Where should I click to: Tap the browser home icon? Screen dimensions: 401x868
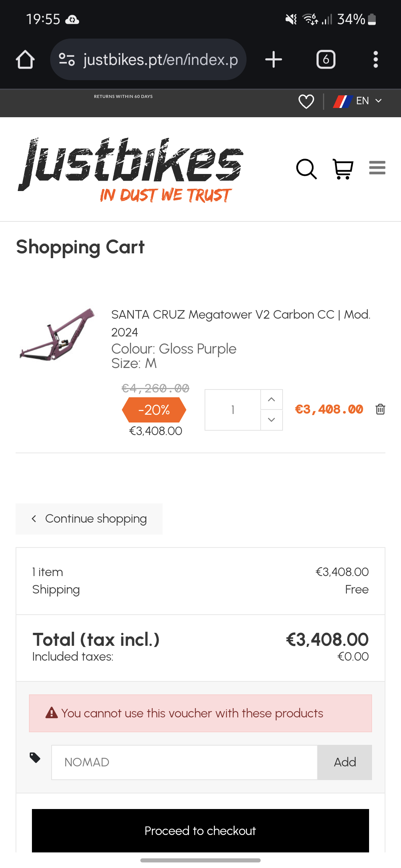(25, 59)
